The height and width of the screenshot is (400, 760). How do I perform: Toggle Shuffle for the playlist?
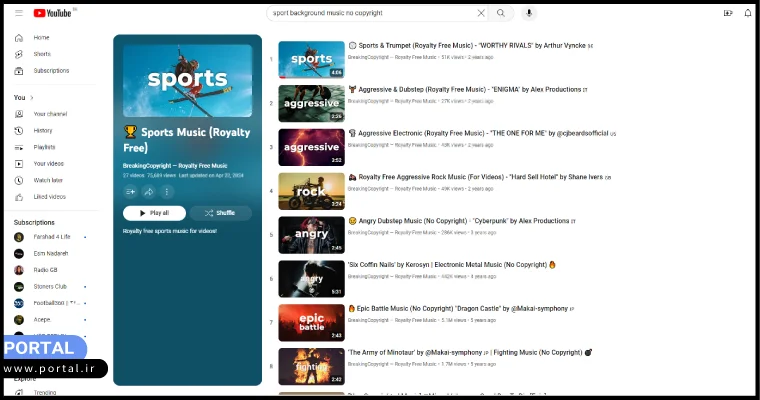(x=220, y=213)
